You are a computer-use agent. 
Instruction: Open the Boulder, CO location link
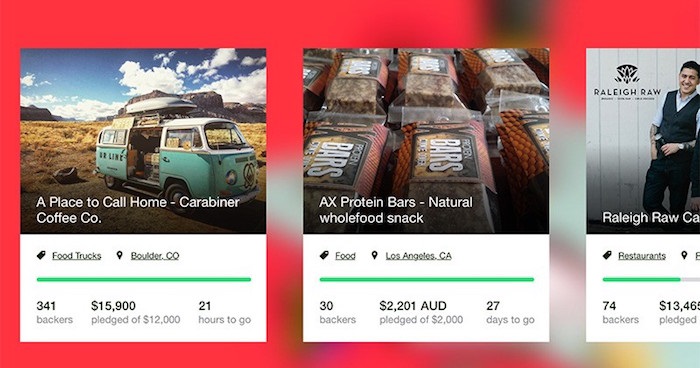pyautogui.click(x=155, y=256)
